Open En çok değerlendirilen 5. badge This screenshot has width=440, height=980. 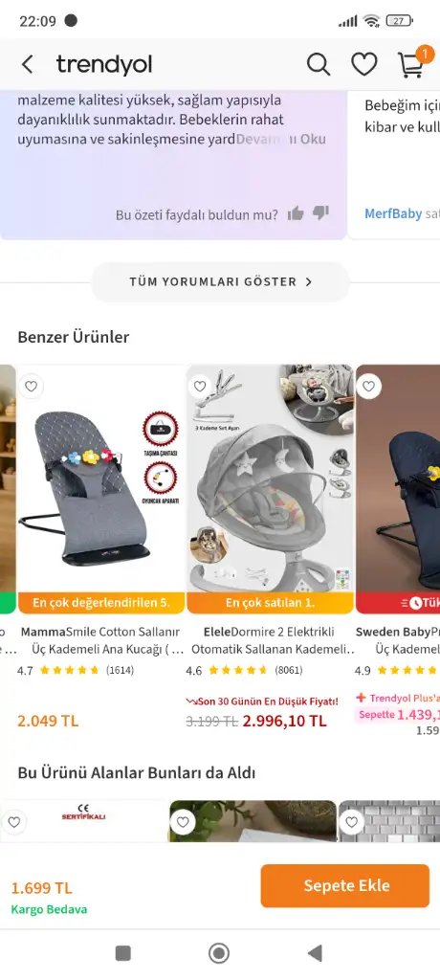tap(101, 603)
